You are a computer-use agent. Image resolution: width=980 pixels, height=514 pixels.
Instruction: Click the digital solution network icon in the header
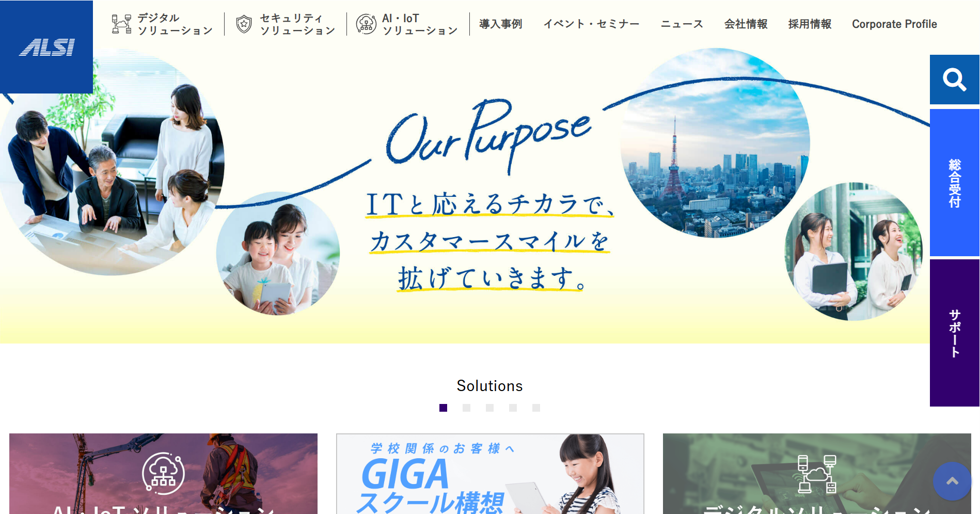121,24
